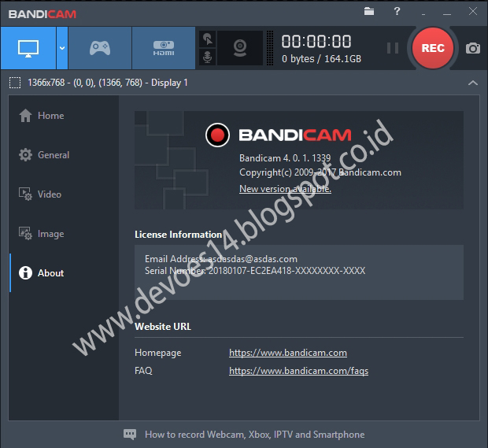Open help question mark icon
This screenshot has height=448, width=488.
[397, 12]
